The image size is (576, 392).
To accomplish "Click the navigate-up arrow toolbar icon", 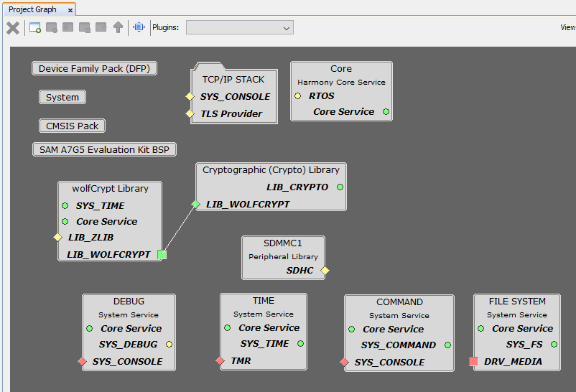I will coord(118,27).
